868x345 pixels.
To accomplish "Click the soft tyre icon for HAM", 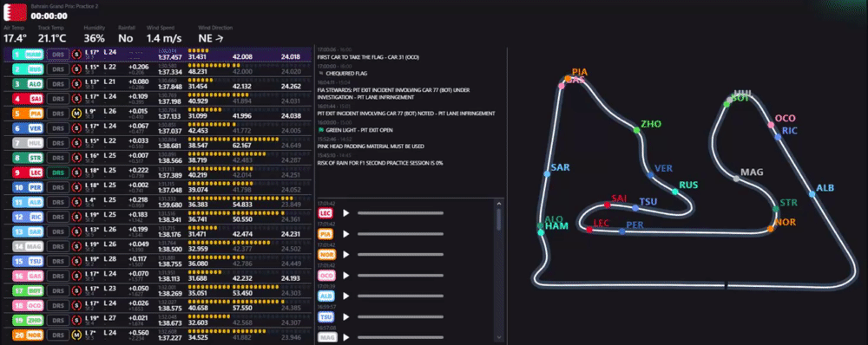I will 76,55.
